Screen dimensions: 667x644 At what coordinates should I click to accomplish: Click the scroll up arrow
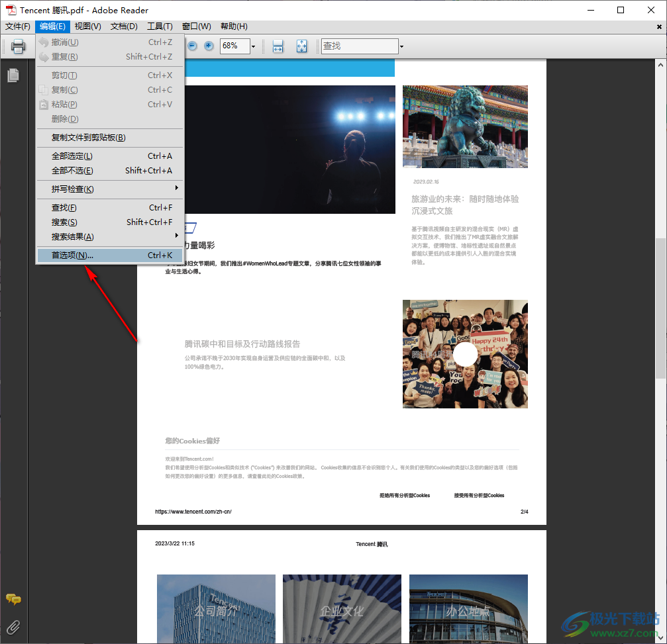pos(660,65)
